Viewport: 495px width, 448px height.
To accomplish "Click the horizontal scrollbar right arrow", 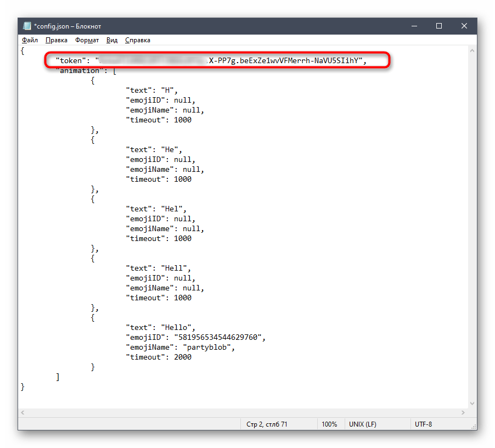I will 463,412.
